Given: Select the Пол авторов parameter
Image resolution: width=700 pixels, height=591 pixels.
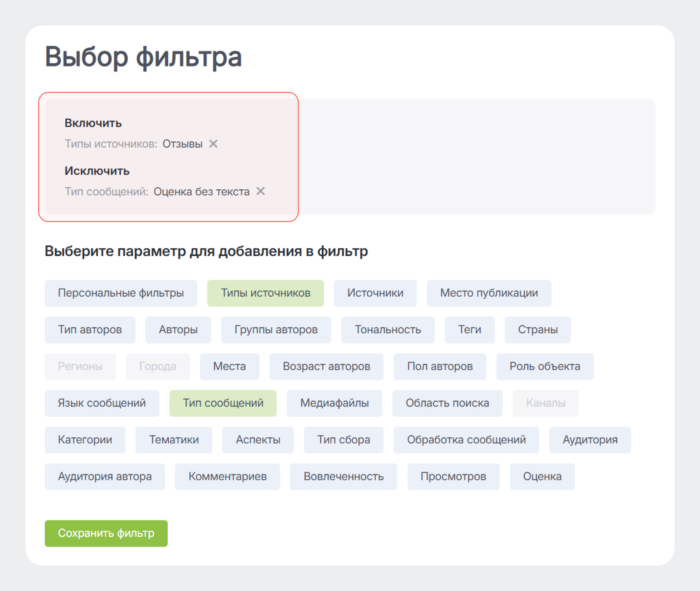Looking at the screenshot, I should coord(440,366).
